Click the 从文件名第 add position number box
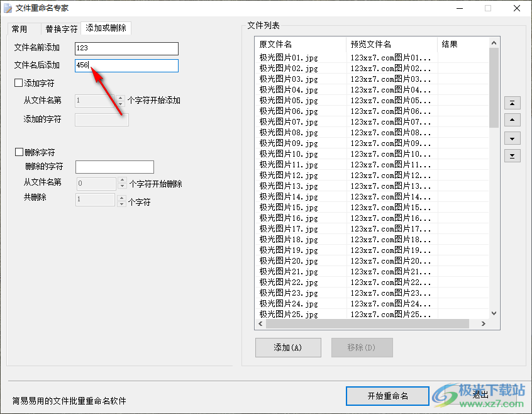Viewport: 532px width, 414px height. click(96, 101)
